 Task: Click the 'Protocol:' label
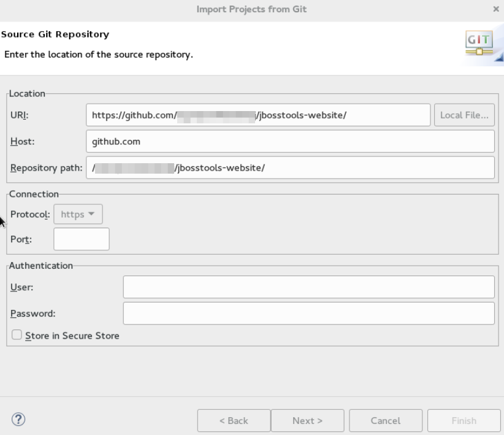point(30,214)
